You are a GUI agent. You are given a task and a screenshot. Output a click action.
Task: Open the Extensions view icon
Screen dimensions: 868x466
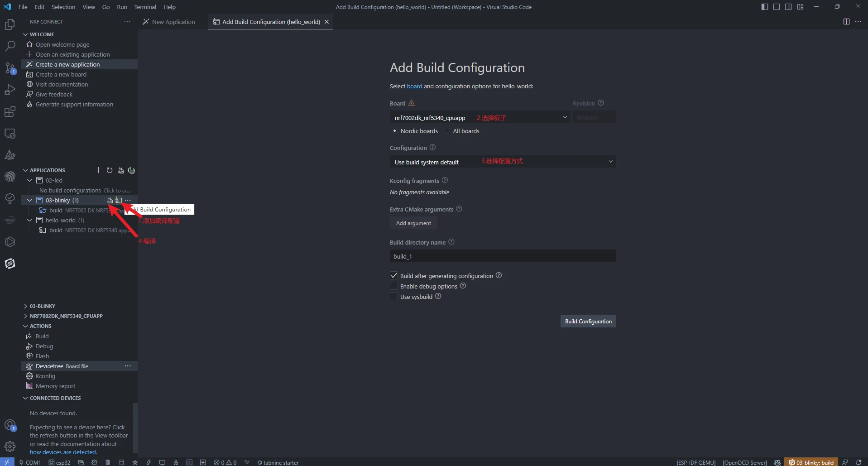pos(10,111)
